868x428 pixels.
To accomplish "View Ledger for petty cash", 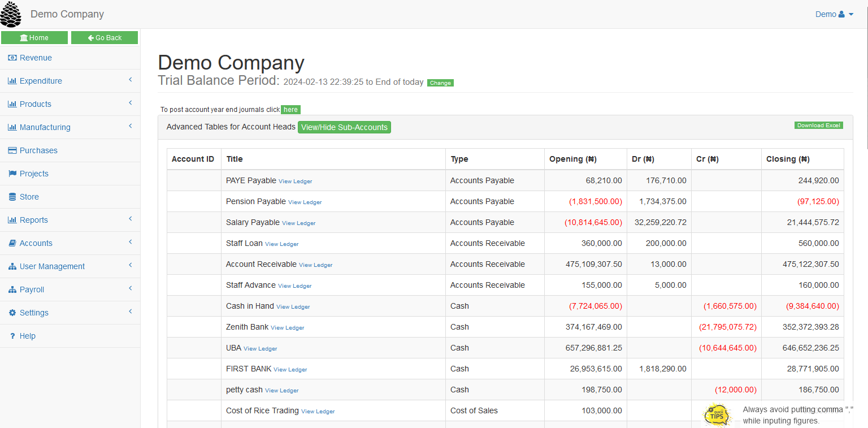I will pyautogui.click(x=281, y=391).
